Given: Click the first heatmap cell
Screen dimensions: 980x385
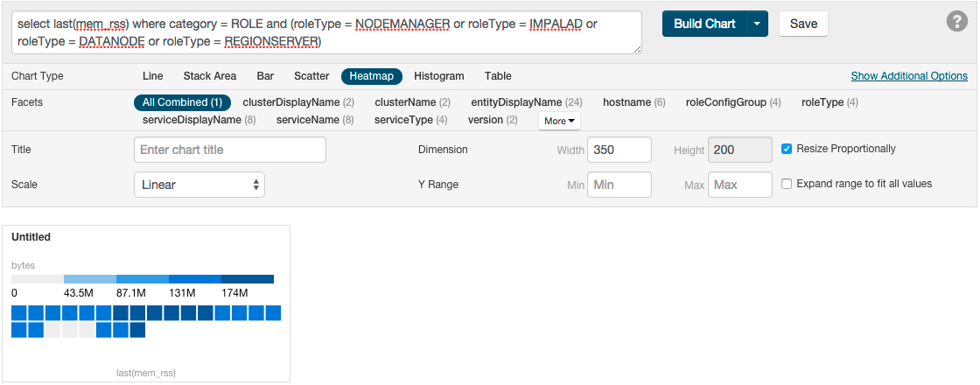Looking at the screenshot, I should 19,313.
